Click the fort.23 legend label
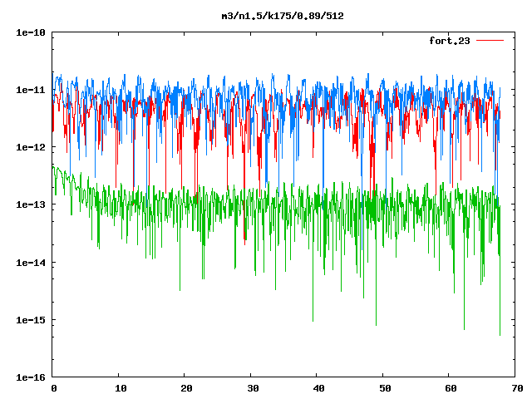Image resolution: width=532 pixels, height=399 pixels. click(450, 41)
